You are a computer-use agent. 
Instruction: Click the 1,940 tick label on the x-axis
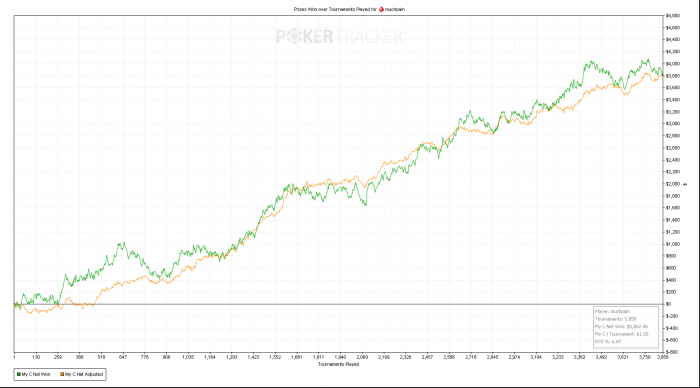tap(340, 357)
